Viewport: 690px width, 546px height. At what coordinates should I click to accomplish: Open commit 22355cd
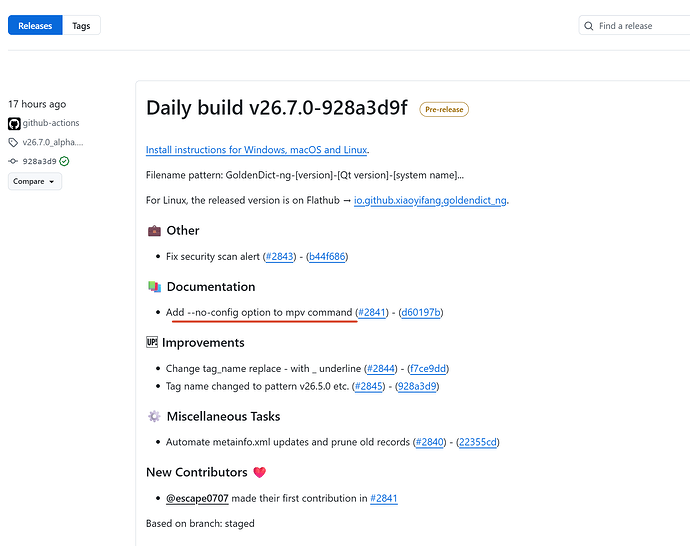pyautogui.click(x=478, y=442)
